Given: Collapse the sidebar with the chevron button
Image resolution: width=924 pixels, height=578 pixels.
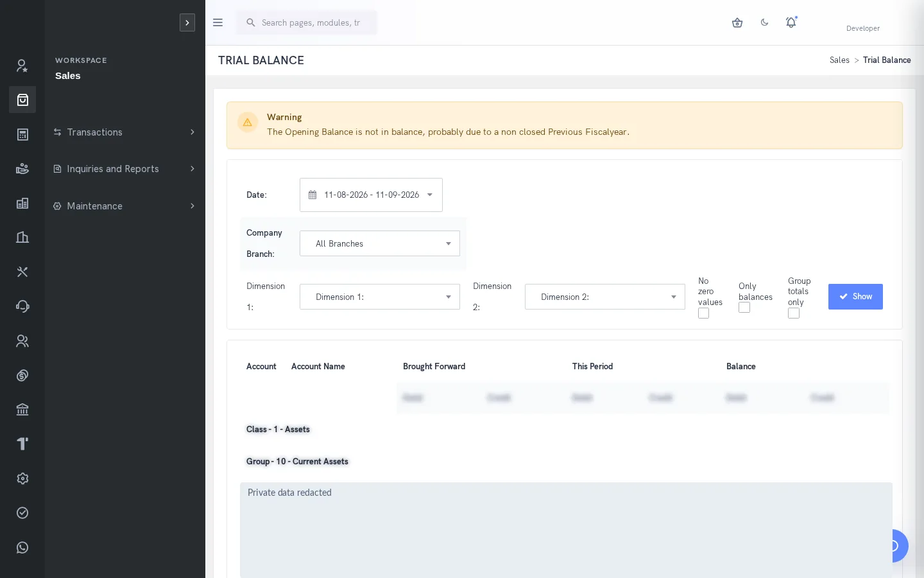Looking at the screenshot, I should pos(187,22).
